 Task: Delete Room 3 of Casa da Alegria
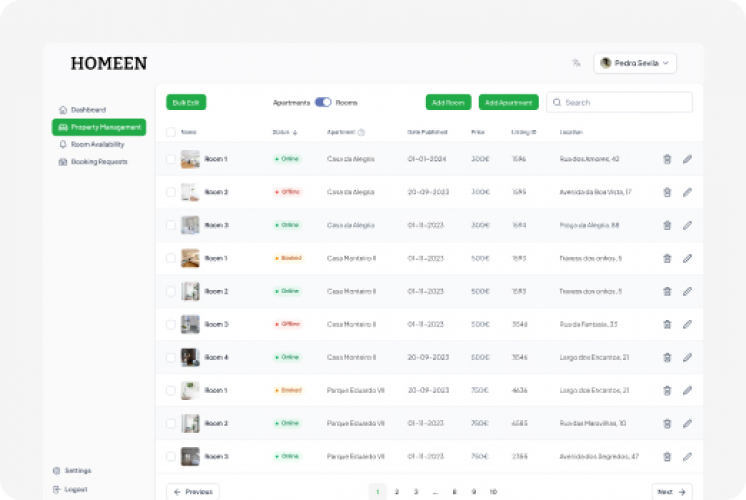click(x=667, y=225)
